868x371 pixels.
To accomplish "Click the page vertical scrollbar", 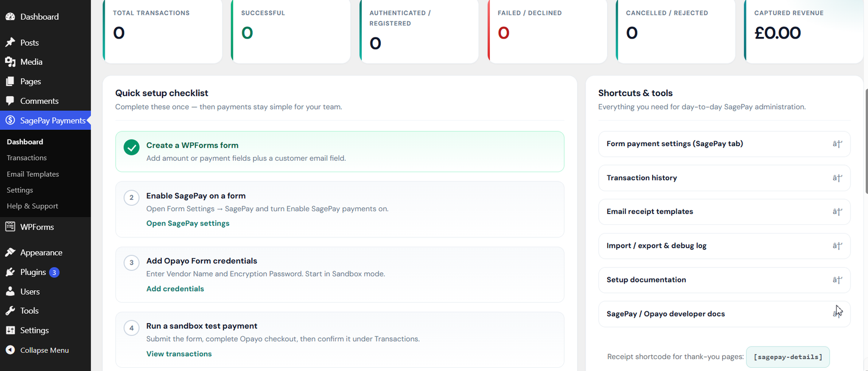I will click(866, 140).
